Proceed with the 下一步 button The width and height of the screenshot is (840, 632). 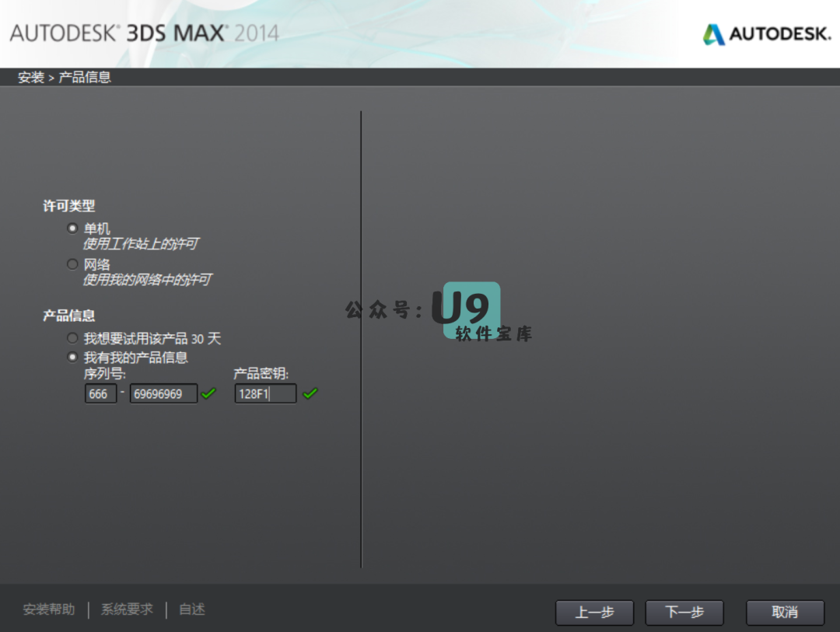[x=684, y=613]
